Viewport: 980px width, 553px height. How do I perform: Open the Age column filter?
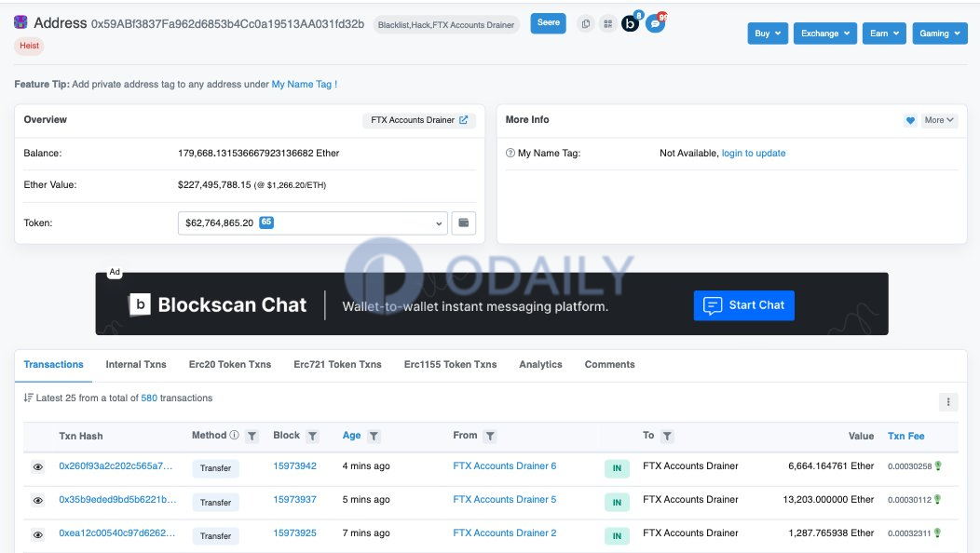point(374,436)
